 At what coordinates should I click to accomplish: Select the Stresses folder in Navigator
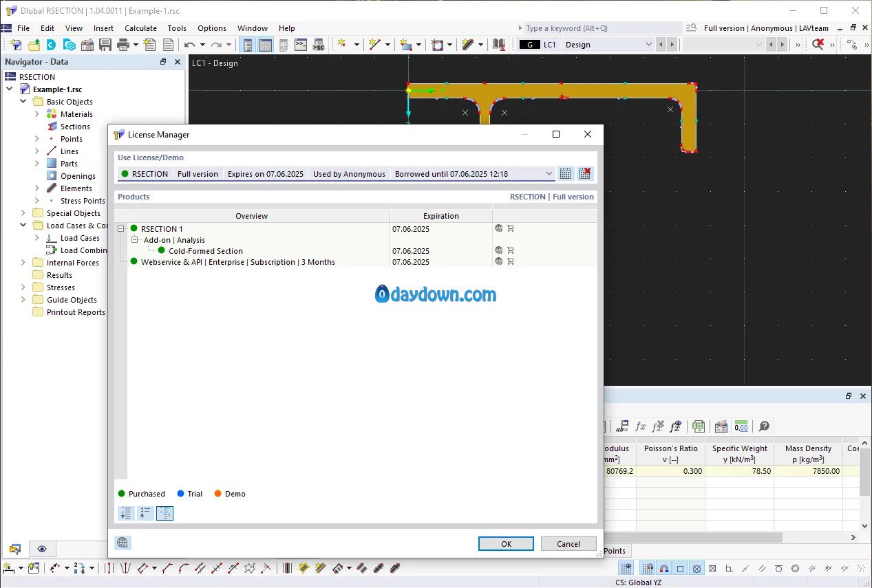[61, 287]
